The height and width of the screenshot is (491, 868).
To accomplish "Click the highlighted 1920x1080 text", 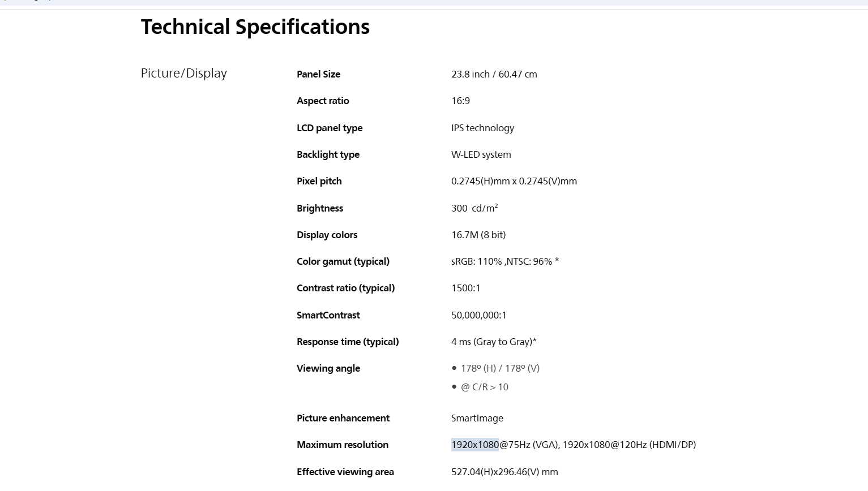I will [474, 445].
